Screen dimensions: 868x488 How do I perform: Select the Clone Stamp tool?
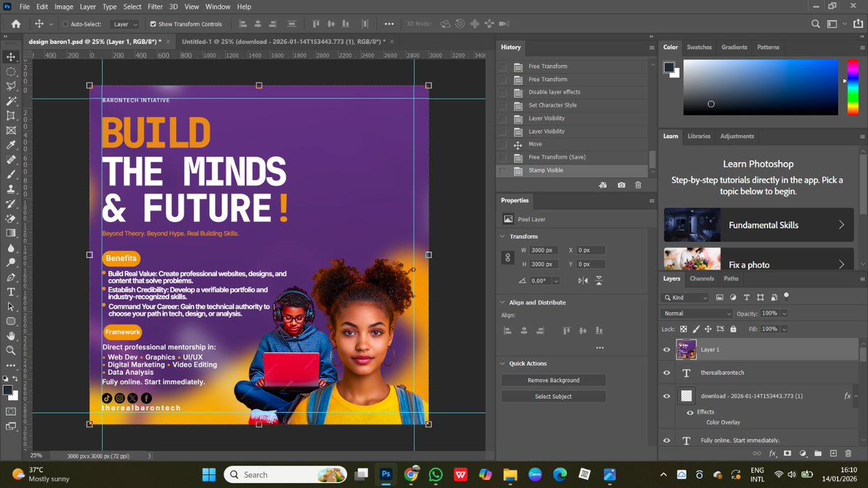tap(11, 189)
